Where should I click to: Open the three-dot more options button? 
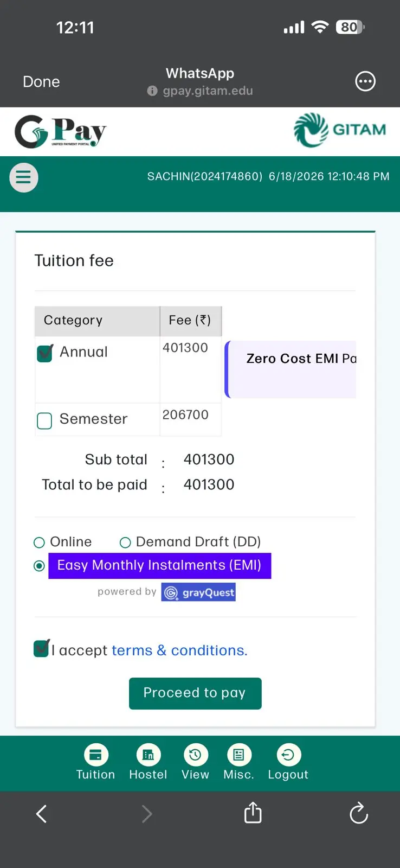pos(365,81)
